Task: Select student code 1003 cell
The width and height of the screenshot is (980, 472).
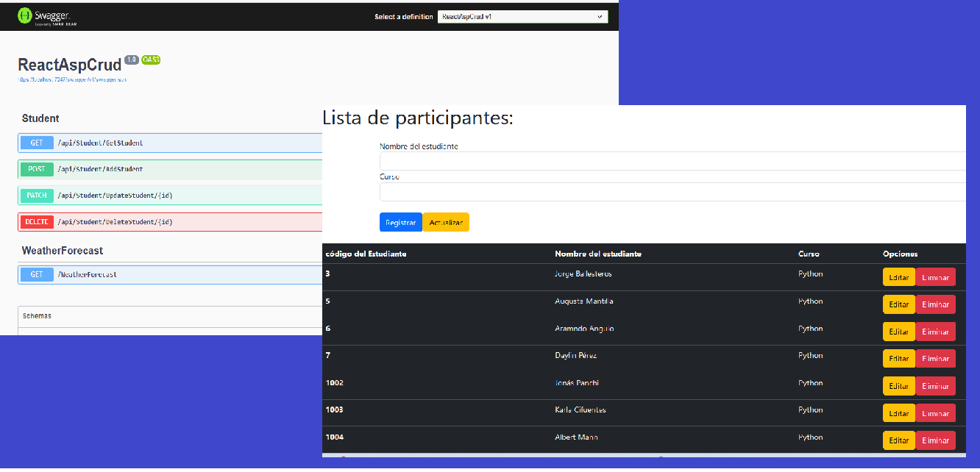Action: tap(334, 410)
